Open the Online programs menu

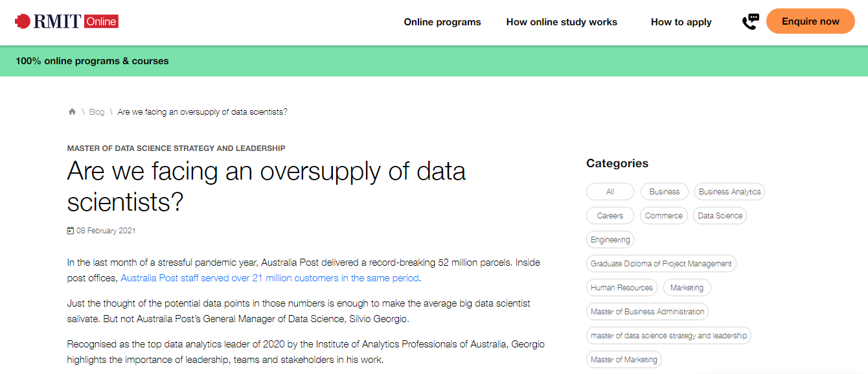(442, 22)
